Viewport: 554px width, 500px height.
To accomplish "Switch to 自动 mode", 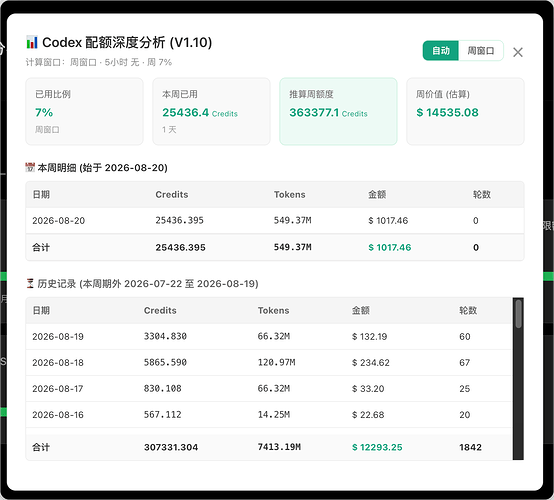I will point(441,51).
